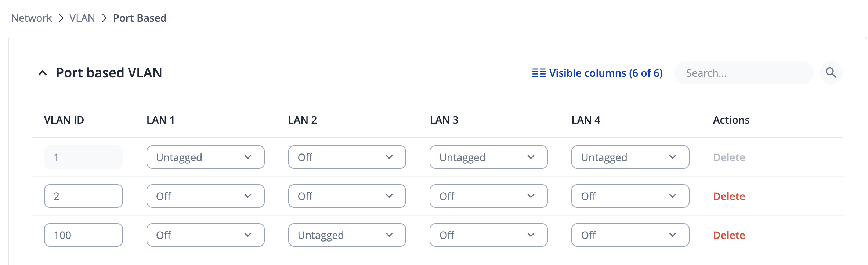This screenshot has height=265, width=868.
Task: Click the magnifying glass search icon
Action: [831, 73]
